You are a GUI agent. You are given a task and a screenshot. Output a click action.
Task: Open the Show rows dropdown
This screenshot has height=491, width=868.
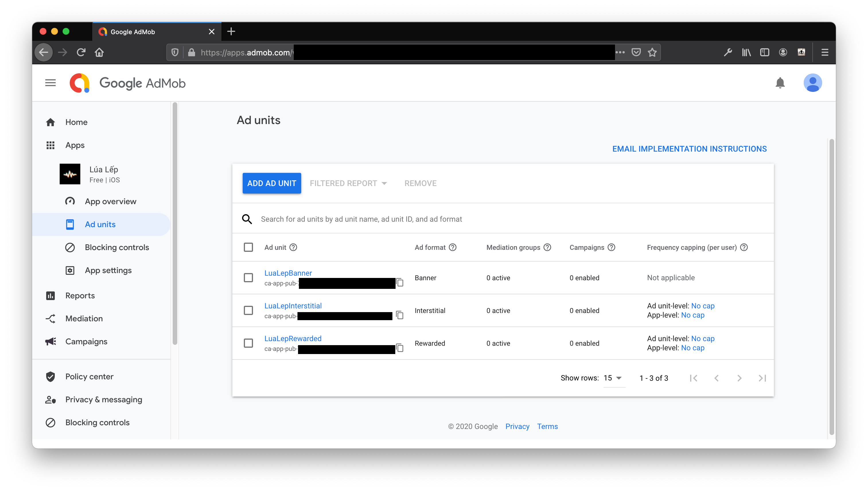point(614,378)
